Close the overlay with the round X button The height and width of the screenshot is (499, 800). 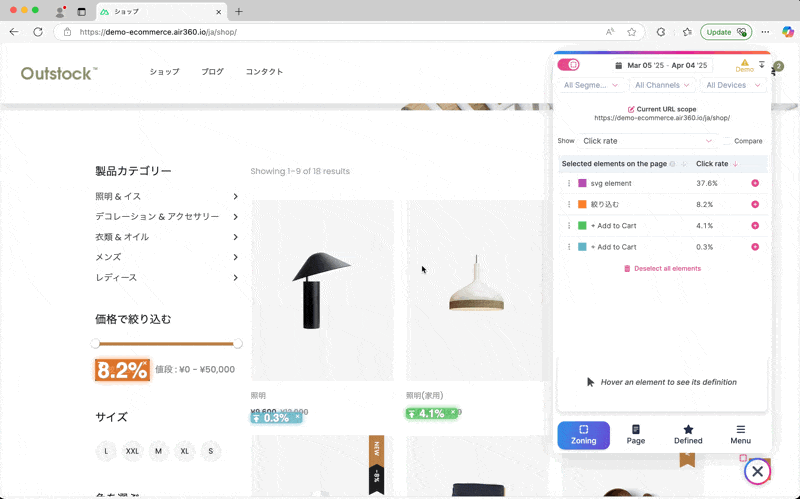coord(757,471)
